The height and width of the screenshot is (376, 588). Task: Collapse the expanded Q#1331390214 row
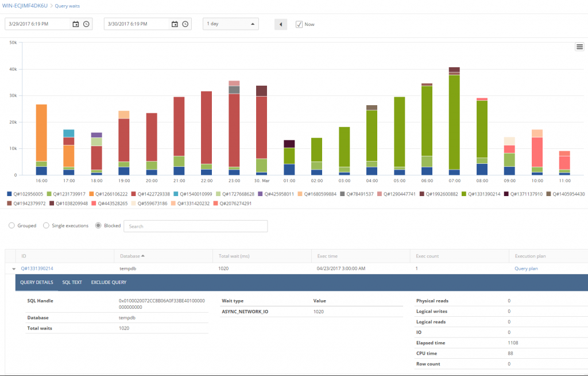click(x=14, y=268)
